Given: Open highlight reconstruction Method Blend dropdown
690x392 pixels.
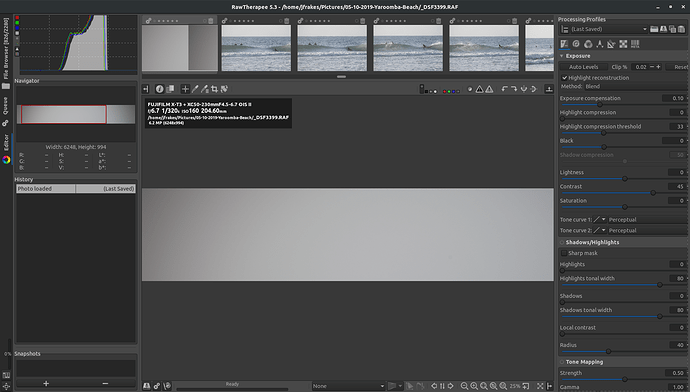Looking at the screenshot, I should tap(635, 87).
